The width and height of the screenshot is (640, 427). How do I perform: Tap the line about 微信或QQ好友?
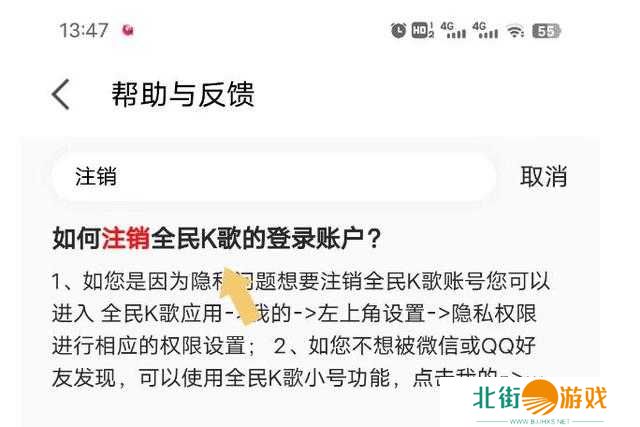tap(294, 346)
